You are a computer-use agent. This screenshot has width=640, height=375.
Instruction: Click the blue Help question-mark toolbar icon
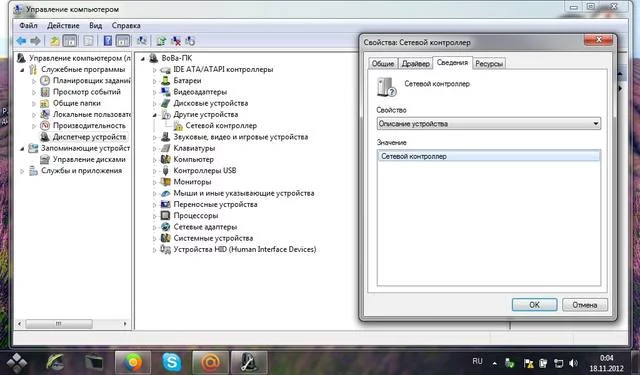(108, 41)
